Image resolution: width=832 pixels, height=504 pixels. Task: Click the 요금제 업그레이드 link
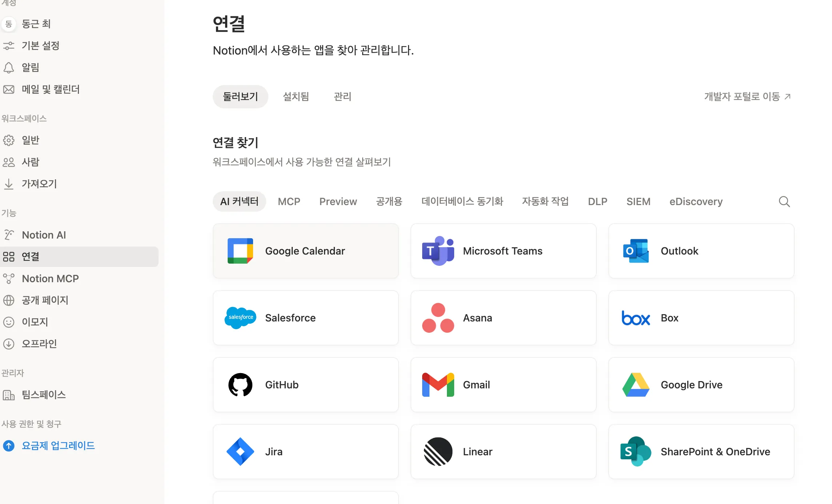click(x=58, y=446)
